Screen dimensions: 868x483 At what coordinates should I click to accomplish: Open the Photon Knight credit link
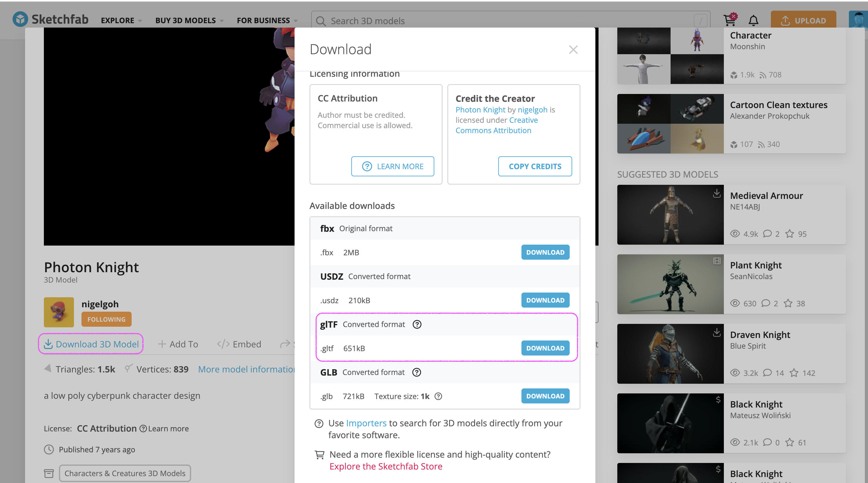pyautogui.click(x=480, y=110)
